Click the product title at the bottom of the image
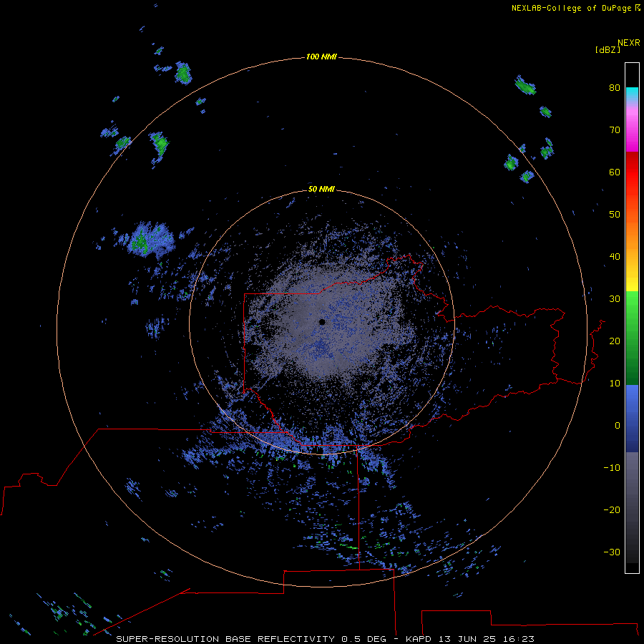644x644 pixels. [325, 639]
